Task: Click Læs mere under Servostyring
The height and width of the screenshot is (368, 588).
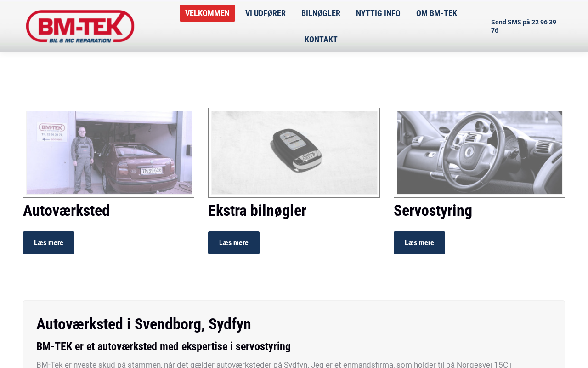Action: [419, 243]
